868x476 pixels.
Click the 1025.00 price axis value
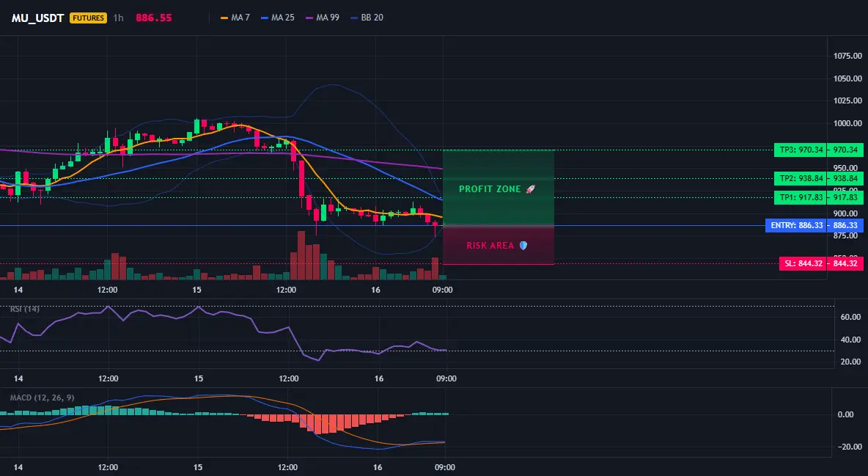pyautogui.click(x=847, y=100)
